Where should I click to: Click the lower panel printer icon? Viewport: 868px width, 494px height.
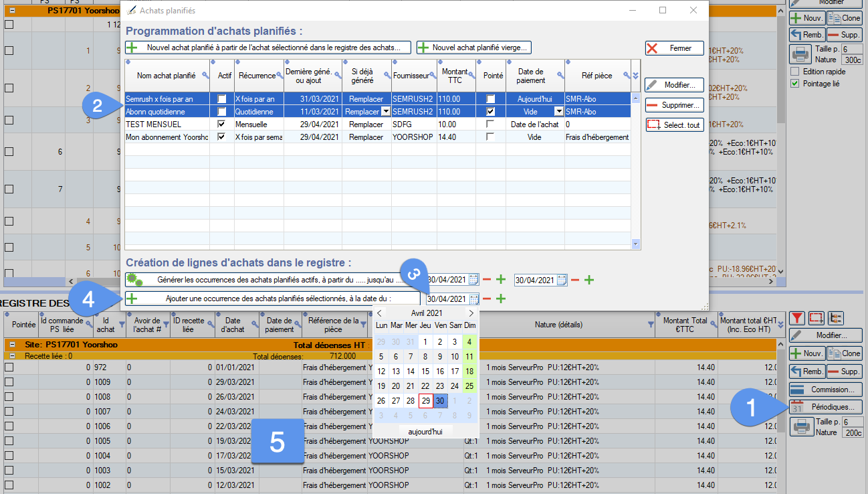tap(800, 426)
